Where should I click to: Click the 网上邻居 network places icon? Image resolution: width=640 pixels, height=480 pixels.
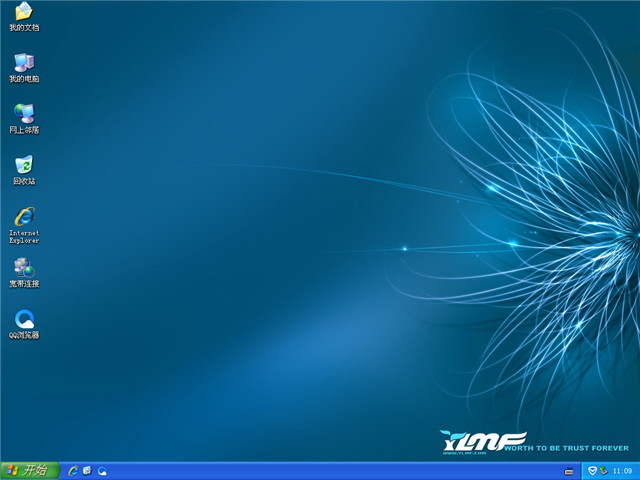pos(24,113)
